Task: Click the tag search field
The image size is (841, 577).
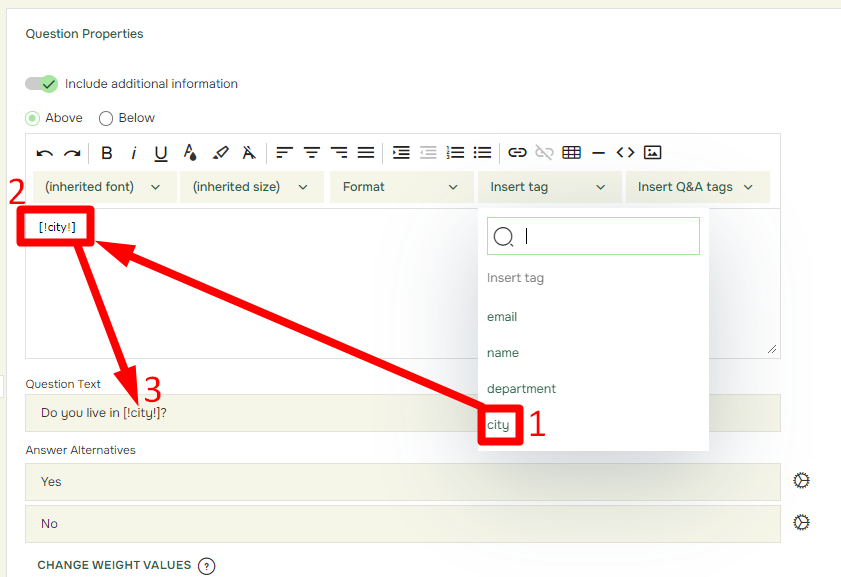Action: pos(593,236)
